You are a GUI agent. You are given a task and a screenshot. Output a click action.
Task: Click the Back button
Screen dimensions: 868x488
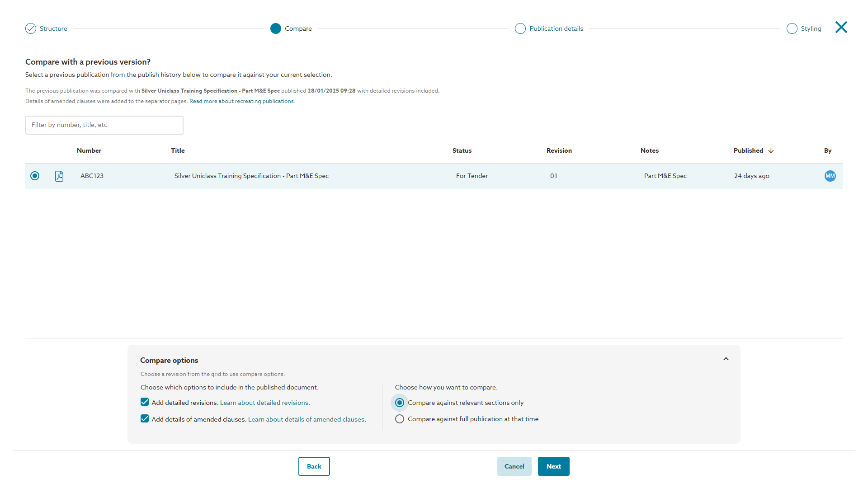click(x=314, y=466)
